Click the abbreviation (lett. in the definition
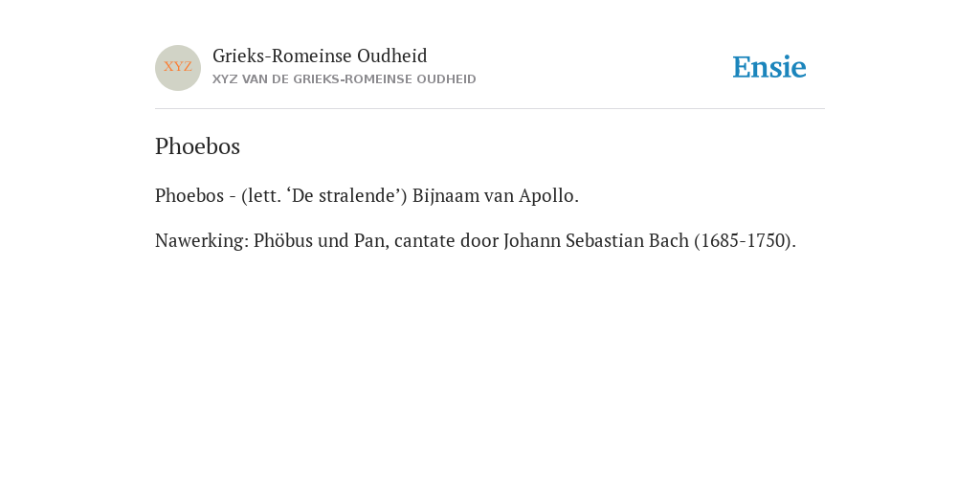The image size is (980, 490). coord(261,196)
